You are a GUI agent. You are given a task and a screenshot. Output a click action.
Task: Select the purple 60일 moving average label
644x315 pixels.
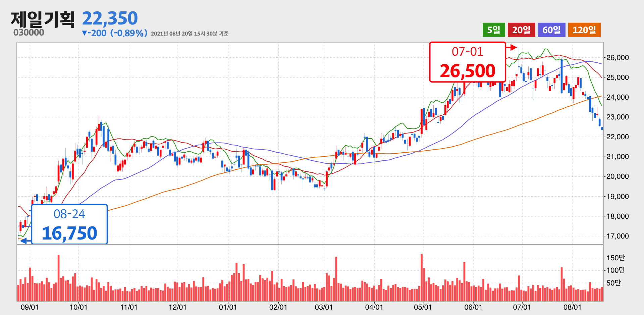click(x=551, y=30)
